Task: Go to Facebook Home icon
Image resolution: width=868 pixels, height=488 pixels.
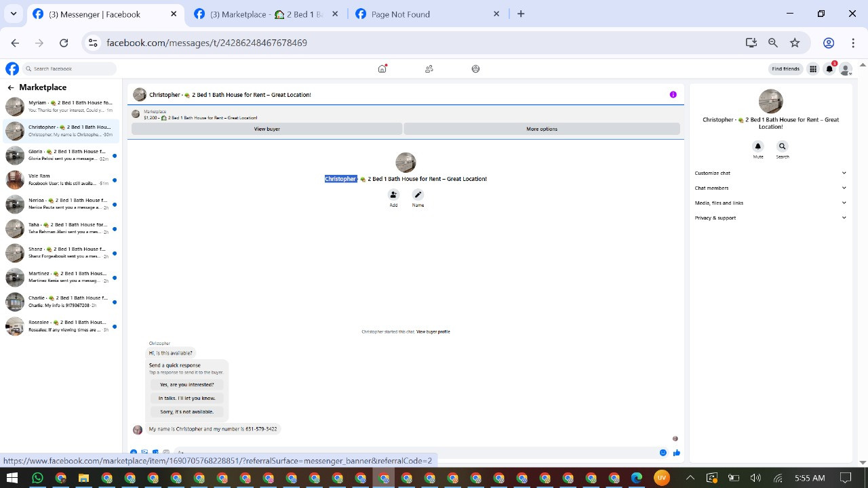Action: coord(382,68)
